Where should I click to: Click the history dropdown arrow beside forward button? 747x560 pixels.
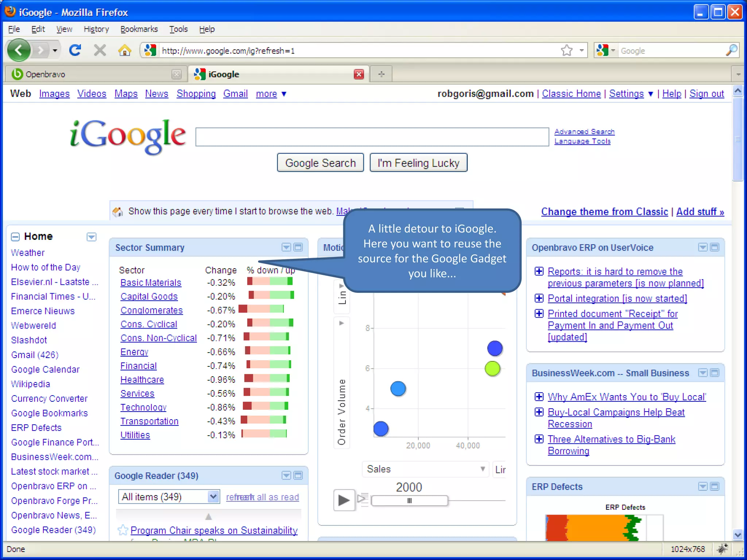click(55, 50)
